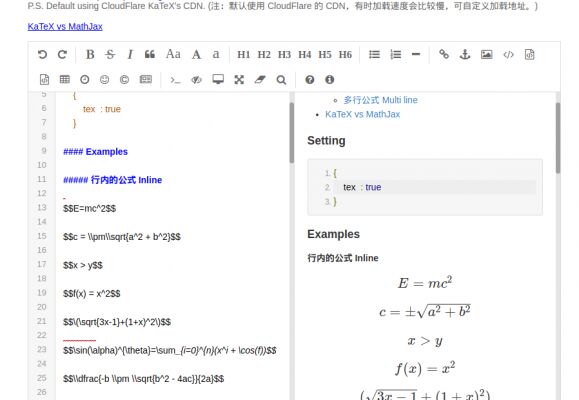Insert an H6 heading
Image resolution: width=579 pixels, height=400 pixels.
click(x=345, y=55)
